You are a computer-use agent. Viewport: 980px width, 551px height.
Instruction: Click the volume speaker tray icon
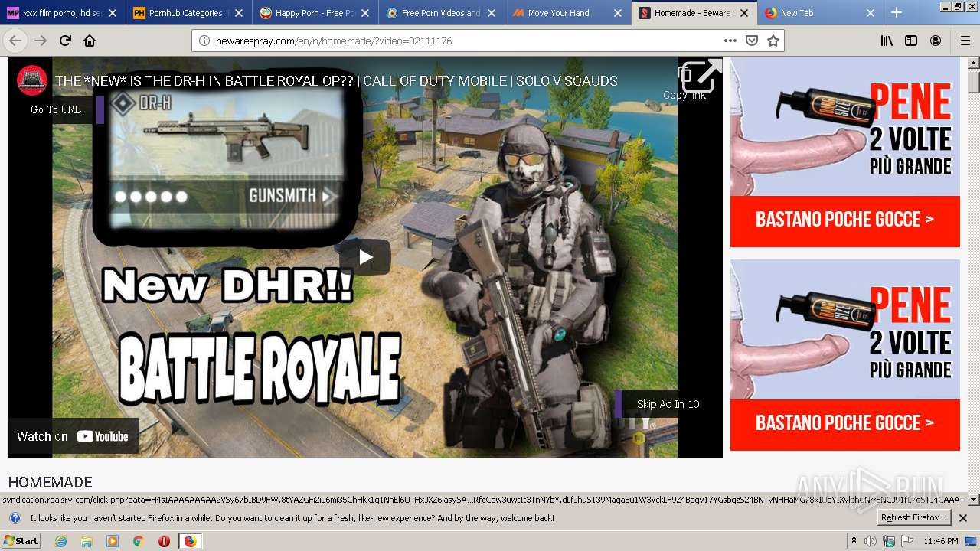[871, 541]
